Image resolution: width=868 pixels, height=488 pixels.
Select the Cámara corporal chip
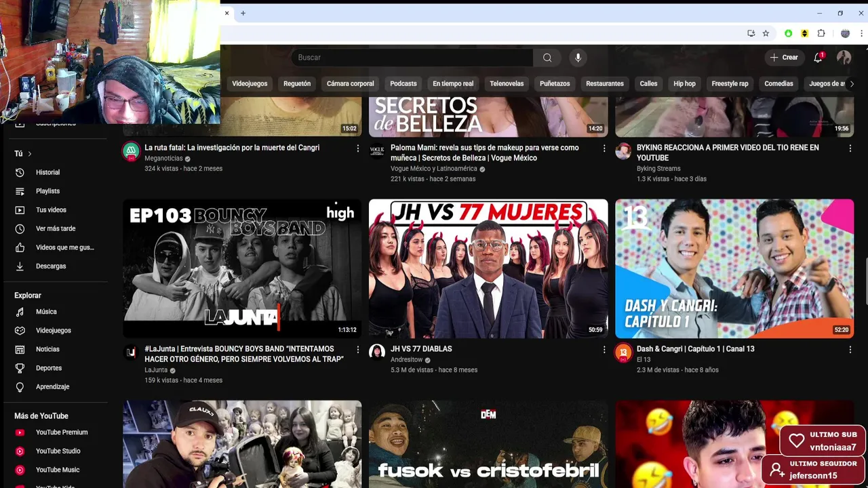click(350, 83)
